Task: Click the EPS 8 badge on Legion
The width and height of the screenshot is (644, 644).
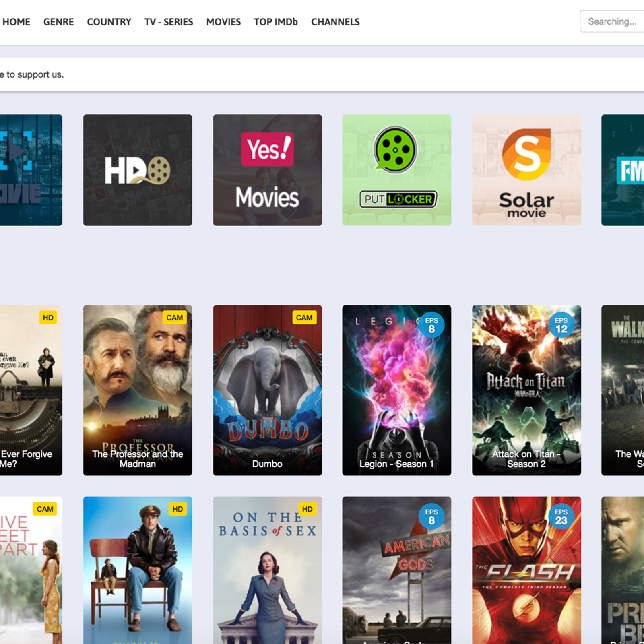Action: tap(431, 325)
